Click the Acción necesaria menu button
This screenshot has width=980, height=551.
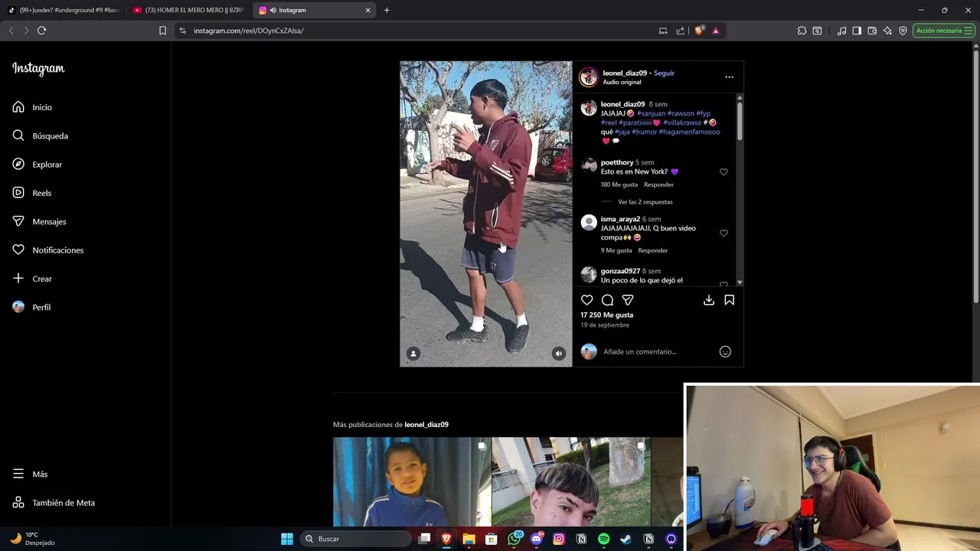[x=943, y=31]
